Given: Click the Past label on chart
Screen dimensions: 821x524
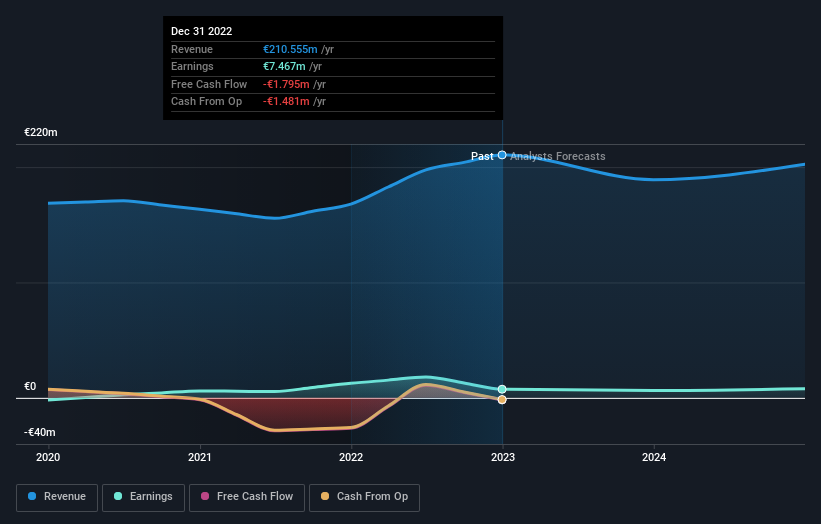Looking at the screenshot, I should pyautogui.click(x=482, y=156).
